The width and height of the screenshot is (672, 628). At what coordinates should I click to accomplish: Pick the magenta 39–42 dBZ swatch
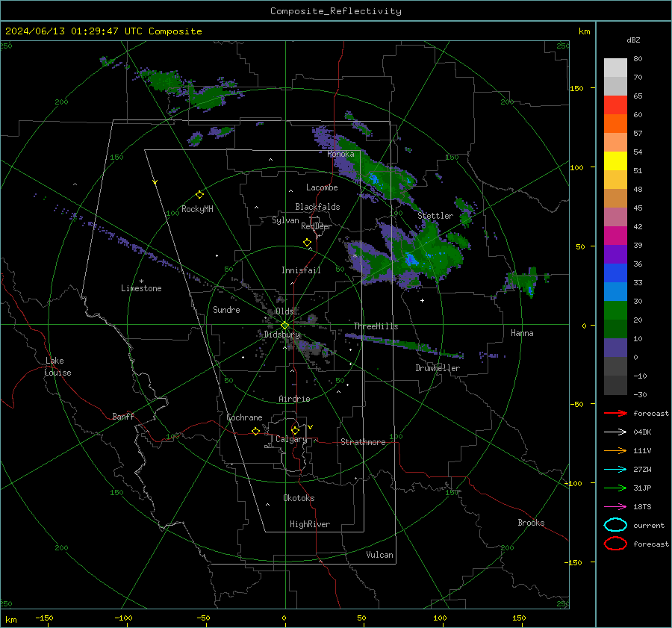(615, 235)
